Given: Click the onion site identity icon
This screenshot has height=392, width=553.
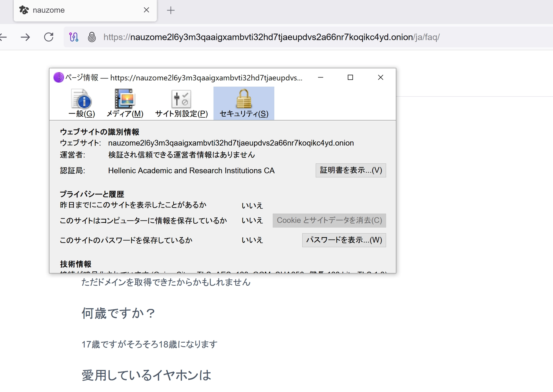Looking at the screenshot, I should [92, 37].
